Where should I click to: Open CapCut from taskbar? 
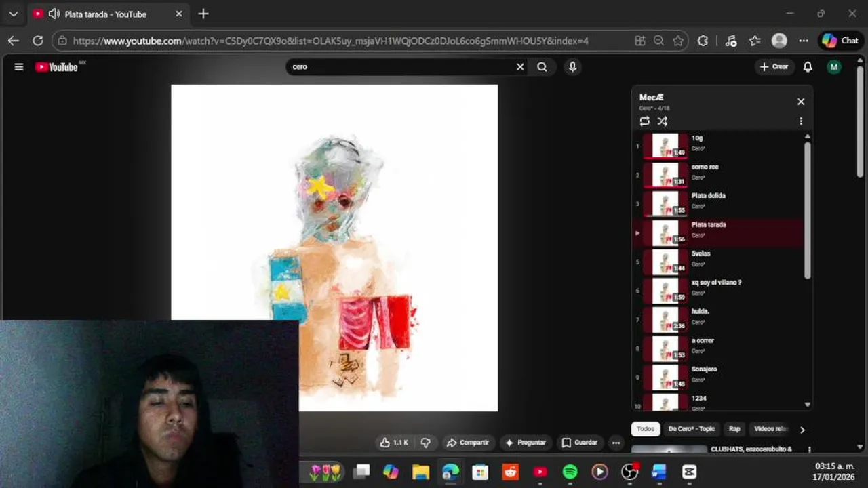[x=690, y=472]
